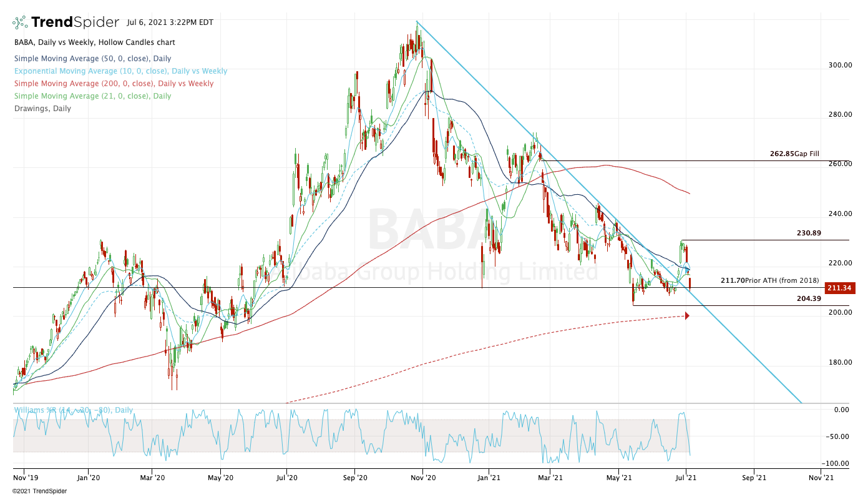The width and height of the screenshot is (868, 497).
Task: Select the 230.89 price level label
Action: (x=808, y=233)
